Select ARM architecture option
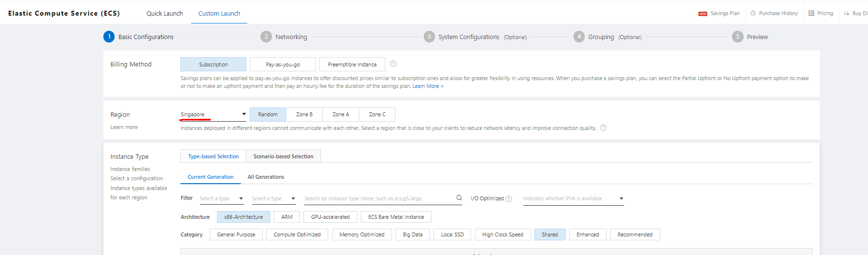Screen dimensions: 868x255 [x=287, y=217]
